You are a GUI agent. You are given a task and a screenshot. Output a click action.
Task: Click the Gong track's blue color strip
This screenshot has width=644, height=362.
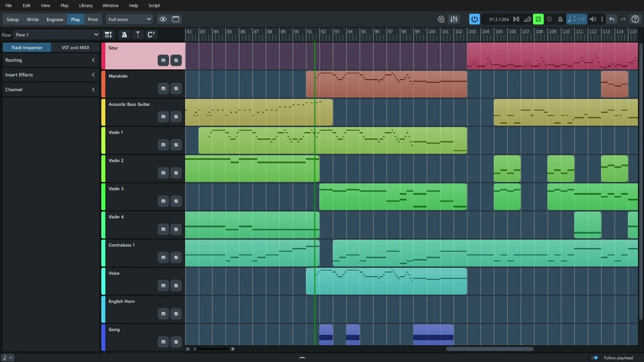pos(103,337)
